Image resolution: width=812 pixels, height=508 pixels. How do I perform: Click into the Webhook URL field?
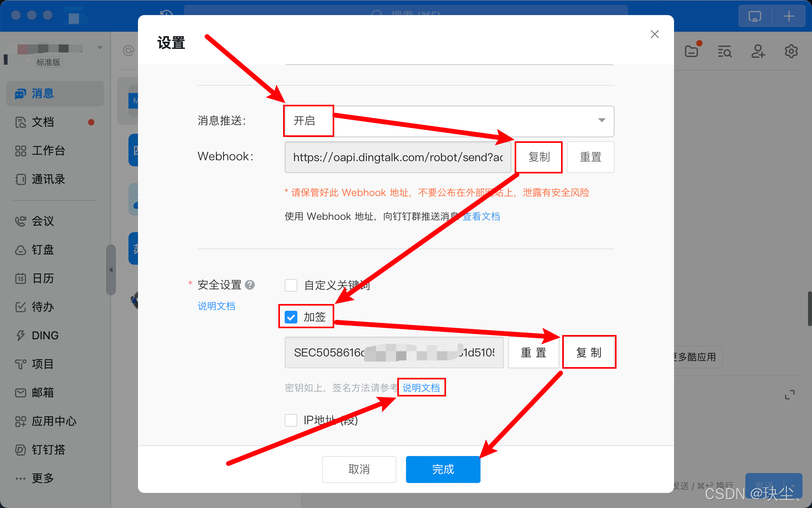click(398, 157)
